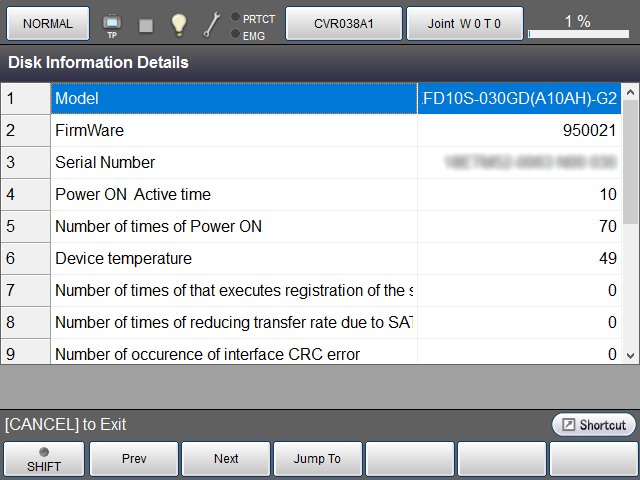Open the Shortcut button
The image size is (640, 480).
(x=594, y=425)
